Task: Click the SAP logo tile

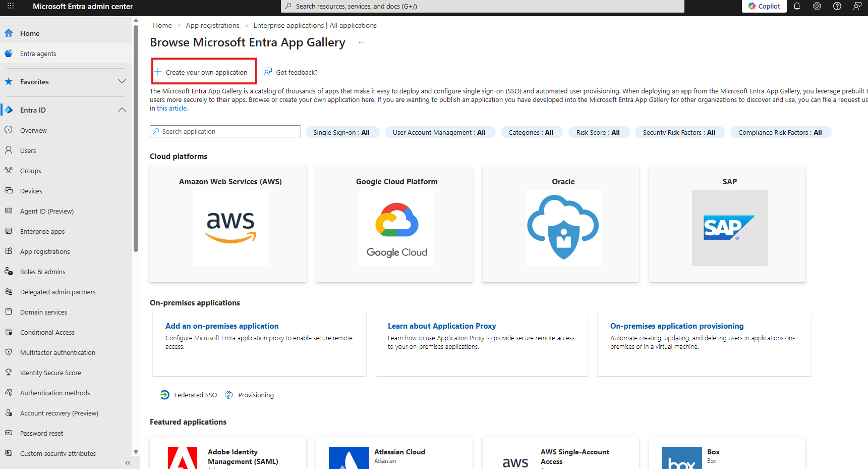Action: pos(729,228)
